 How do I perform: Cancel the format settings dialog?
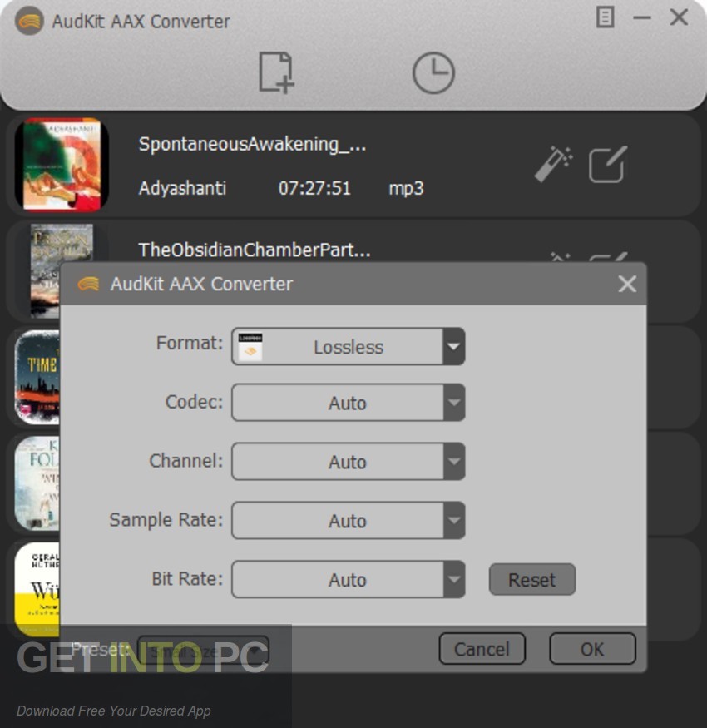click(482, 649)
